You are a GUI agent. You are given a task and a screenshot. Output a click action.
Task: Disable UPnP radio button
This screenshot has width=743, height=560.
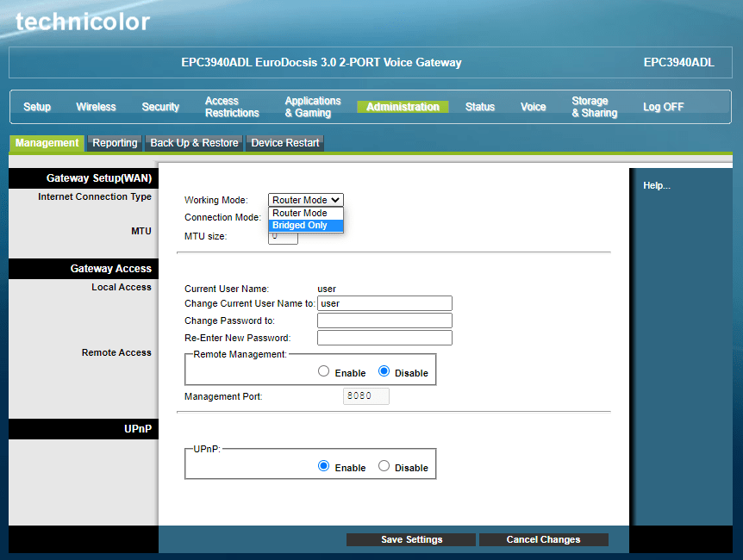(384, 466)
